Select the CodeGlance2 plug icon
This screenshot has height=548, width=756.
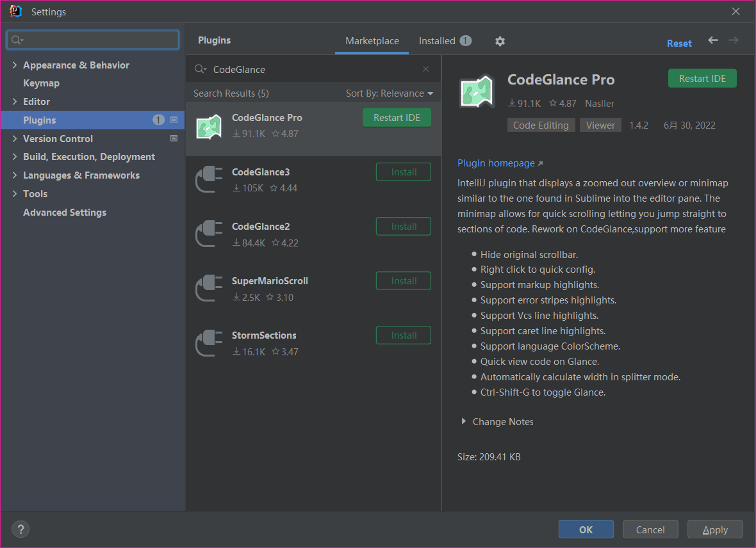point(209,234)
